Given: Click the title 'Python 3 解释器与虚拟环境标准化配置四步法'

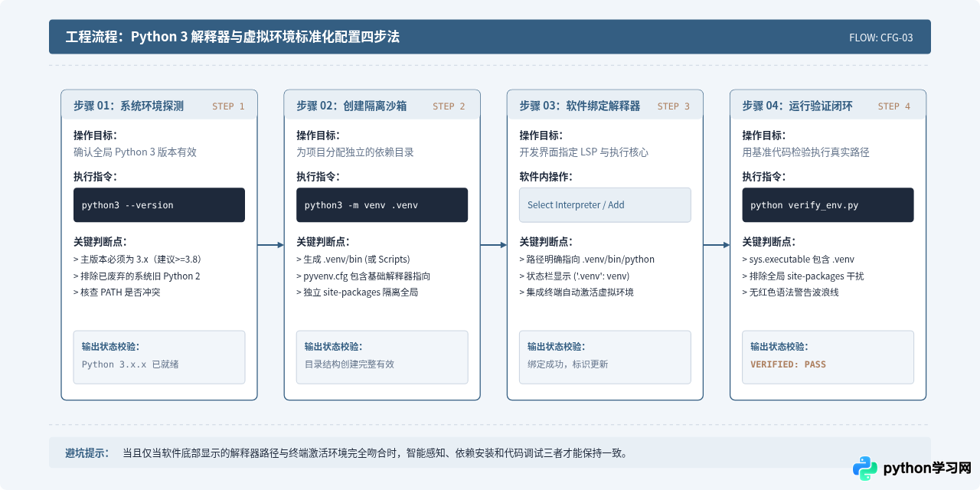Looking at the screenshot, I should [x=265, y=37].
